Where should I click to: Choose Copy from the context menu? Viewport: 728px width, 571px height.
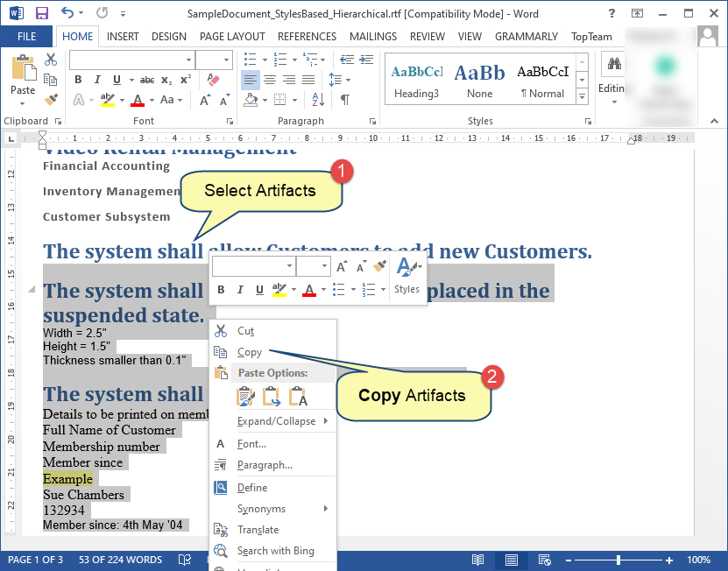pos(250,352)
